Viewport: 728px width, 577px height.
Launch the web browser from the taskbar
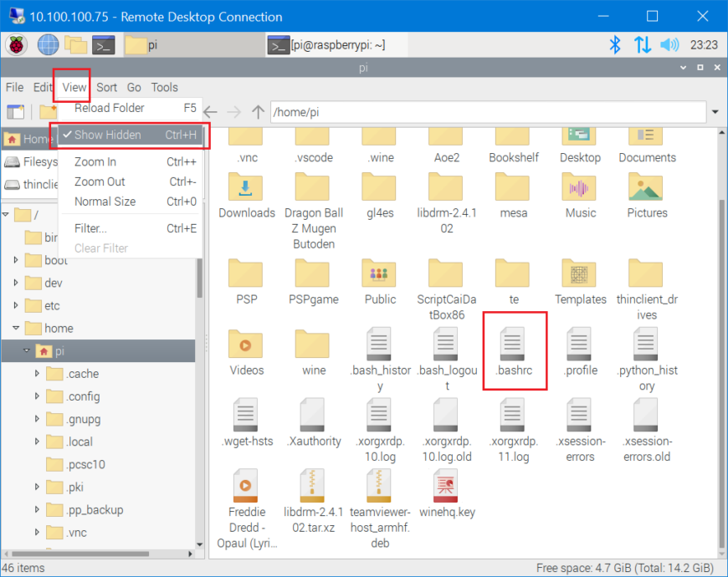click(48, 45)
